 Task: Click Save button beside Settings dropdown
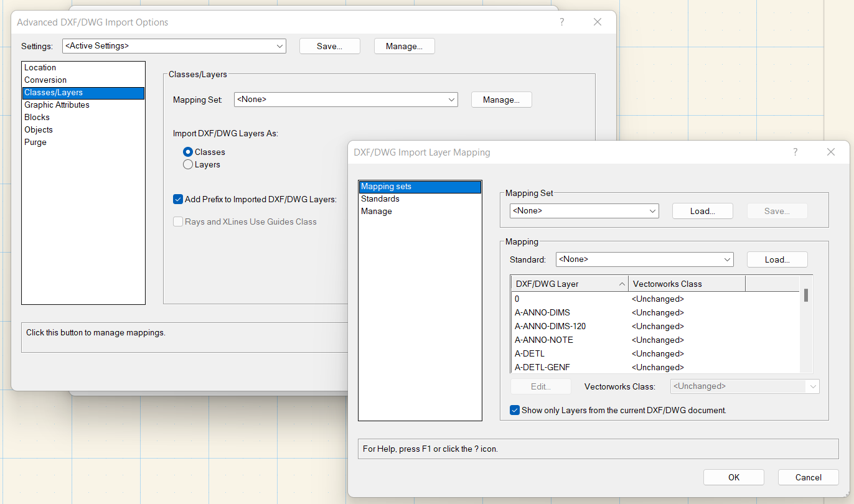coord(329,46)
